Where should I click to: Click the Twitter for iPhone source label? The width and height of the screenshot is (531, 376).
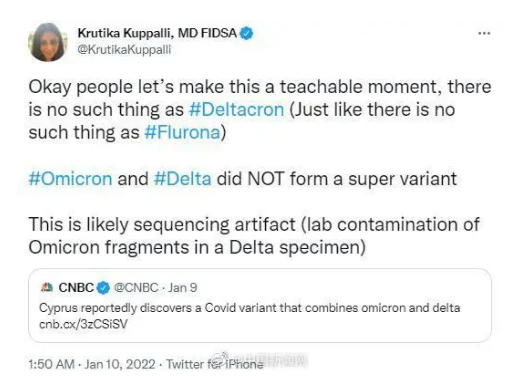[215, 364]
